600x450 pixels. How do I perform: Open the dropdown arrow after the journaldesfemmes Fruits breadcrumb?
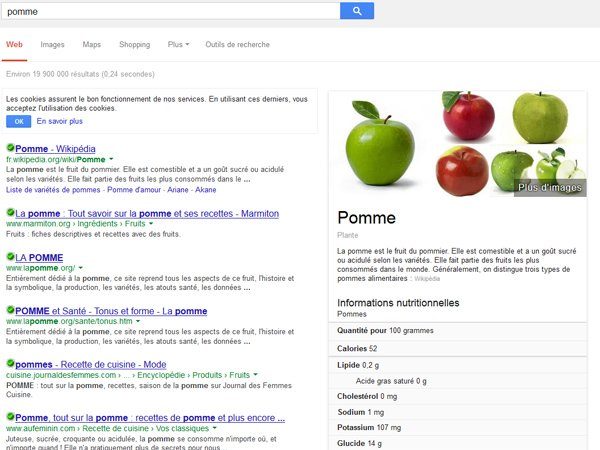pyautogui.click(x=255, y=375)
